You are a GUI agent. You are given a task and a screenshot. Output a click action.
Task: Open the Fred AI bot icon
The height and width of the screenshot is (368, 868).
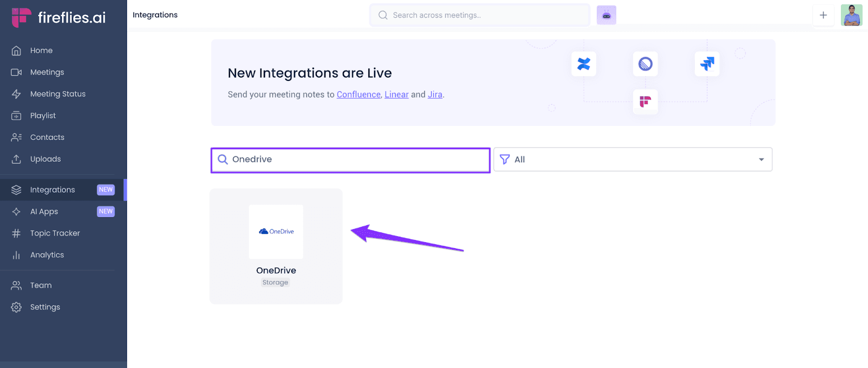tap(607, 15)
